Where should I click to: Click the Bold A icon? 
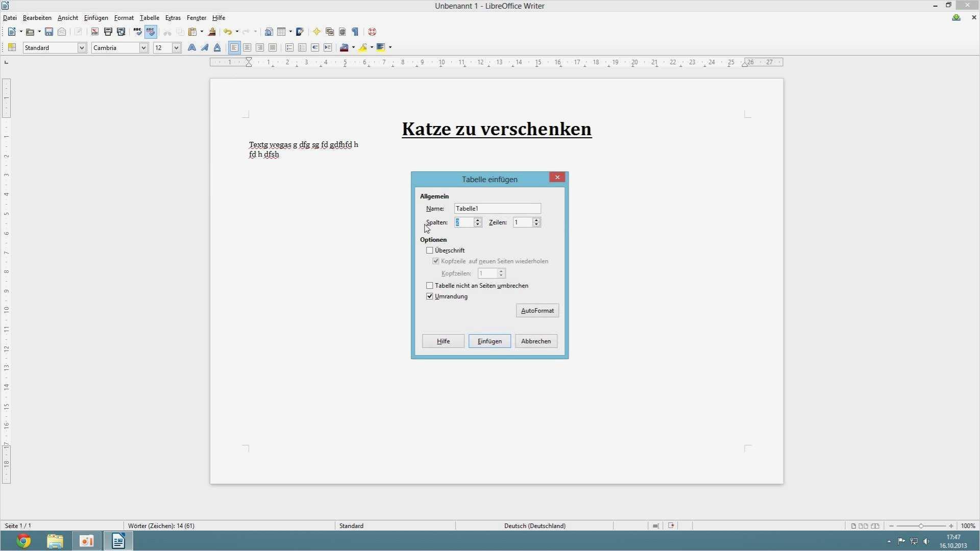(192, 47)
